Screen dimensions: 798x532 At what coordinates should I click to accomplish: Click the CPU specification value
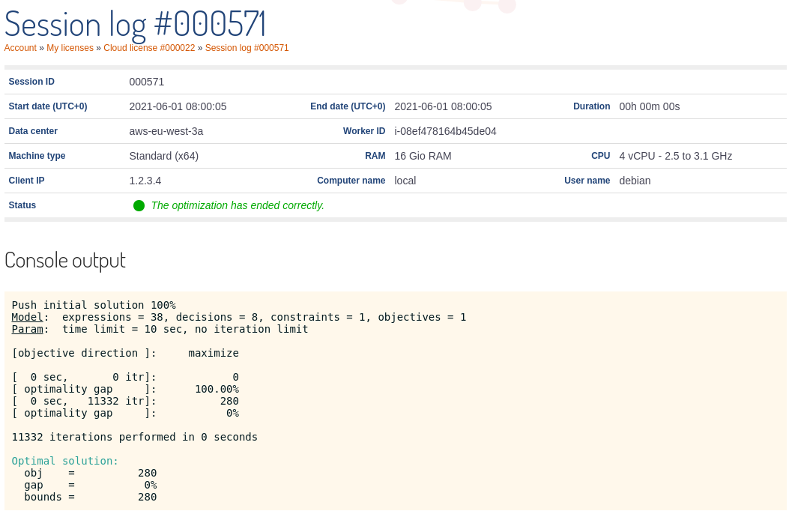[675, 156]
